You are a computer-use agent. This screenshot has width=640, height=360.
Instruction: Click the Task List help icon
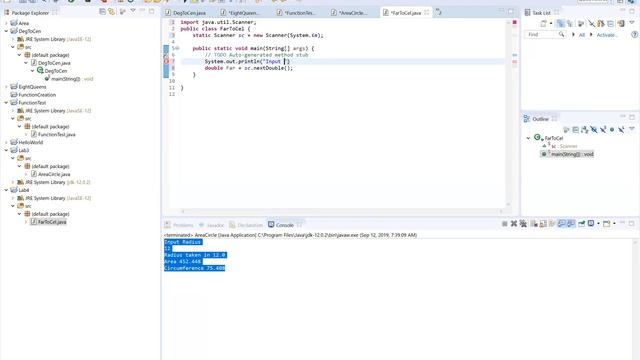635,35
